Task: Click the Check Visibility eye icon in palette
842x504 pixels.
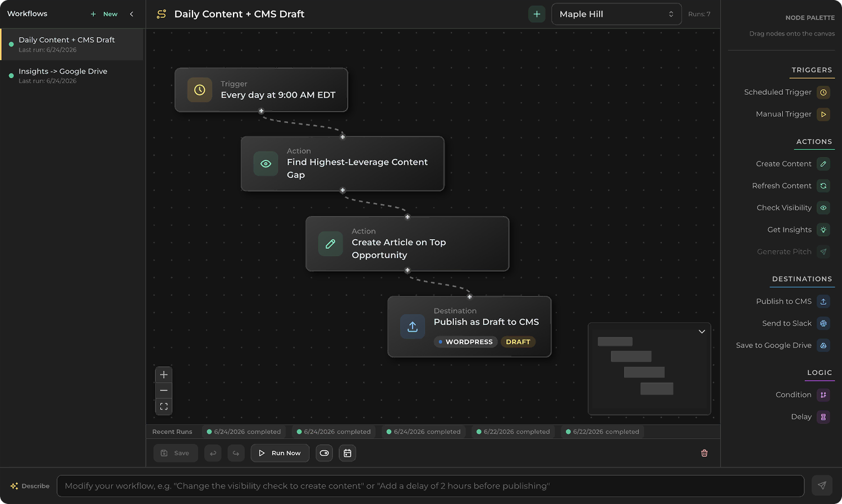Action: point(823,208)
